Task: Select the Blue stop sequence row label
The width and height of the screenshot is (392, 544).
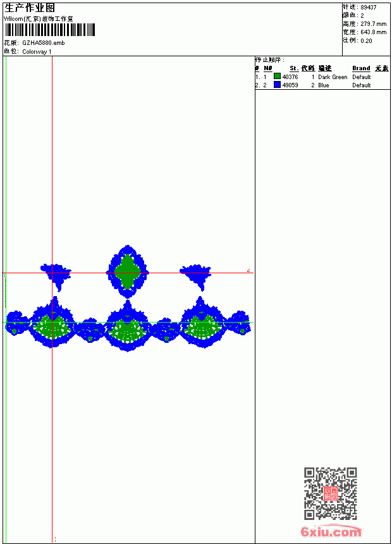Action: 323,85
